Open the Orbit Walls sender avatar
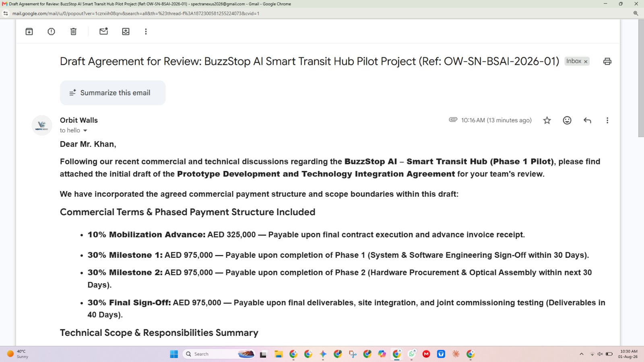The image size is (644, 362). [x=42, y=125]
